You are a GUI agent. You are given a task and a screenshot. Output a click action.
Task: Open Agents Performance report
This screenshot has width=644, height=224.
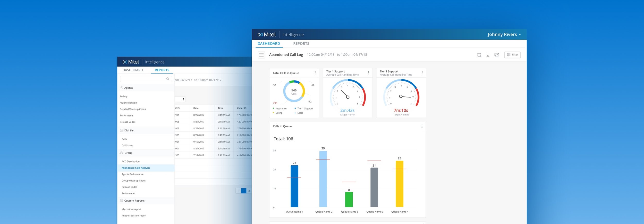tap(132, 174)
